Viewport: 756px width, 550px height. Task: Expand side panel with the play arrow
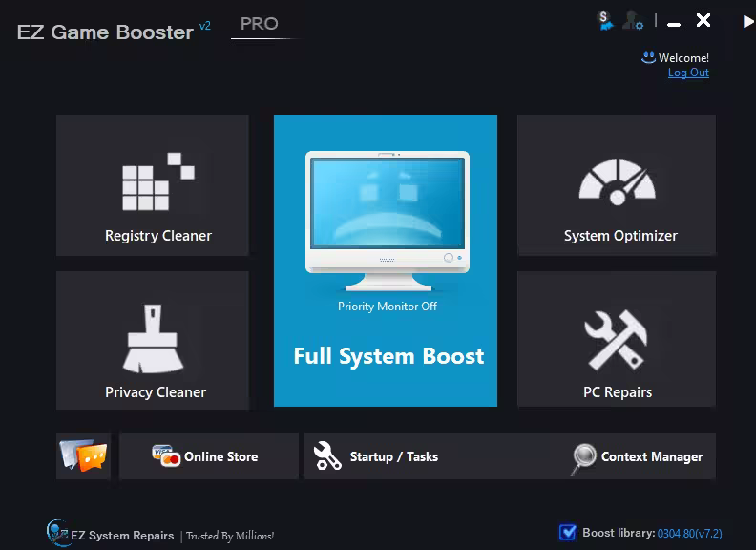click(x=747, y=21)
